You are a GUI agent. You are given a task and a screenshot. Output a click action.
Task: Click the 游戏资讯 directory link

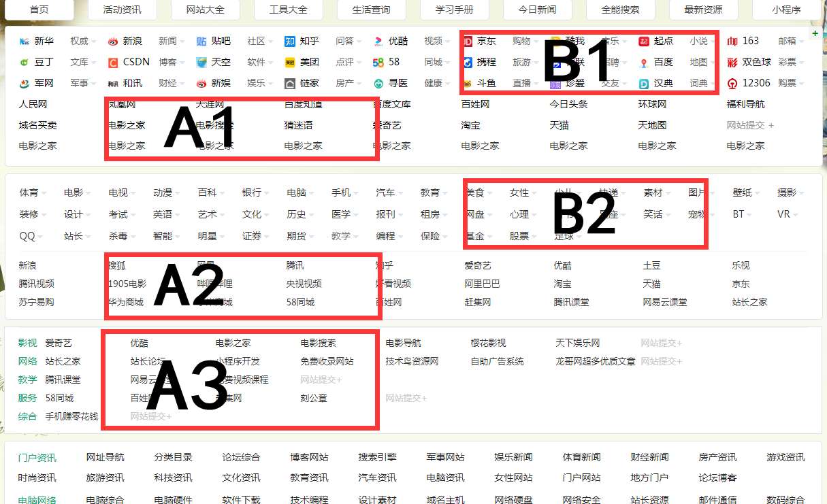[785, 458]
